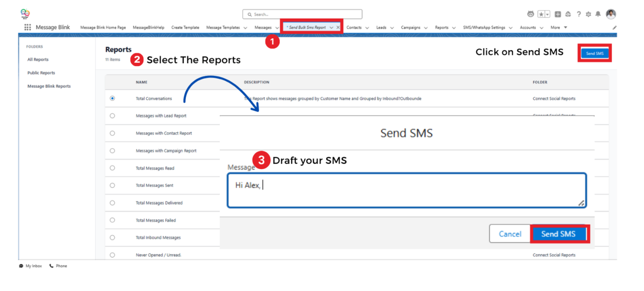
Task: Go to Message Blink Home Page tab
Action: click(103, 28)
